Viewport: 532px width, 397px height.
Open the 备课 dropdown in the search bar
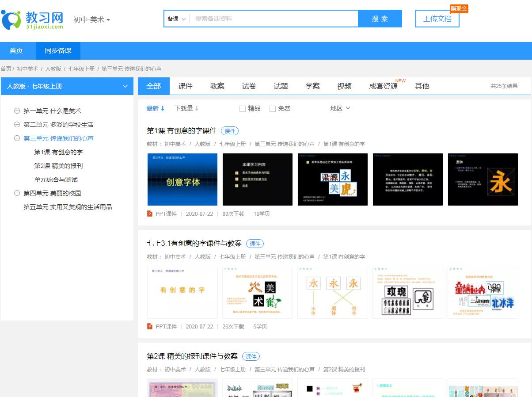coord(176,19)
